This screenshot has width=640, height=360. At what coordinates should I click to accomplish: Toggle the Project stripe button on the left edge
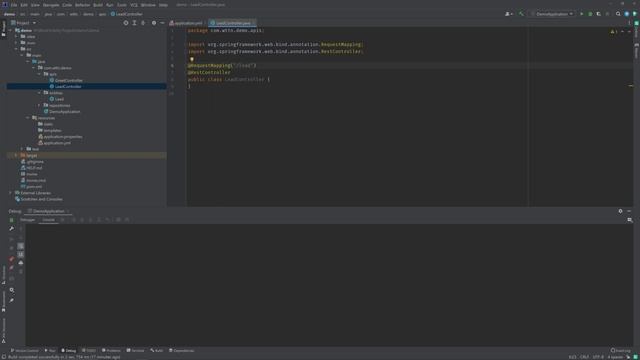(4, 29)
